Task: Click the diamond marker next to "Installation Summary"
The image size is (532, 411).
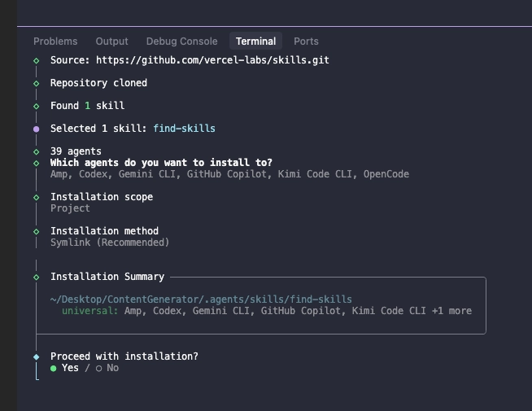Action: 37,277
